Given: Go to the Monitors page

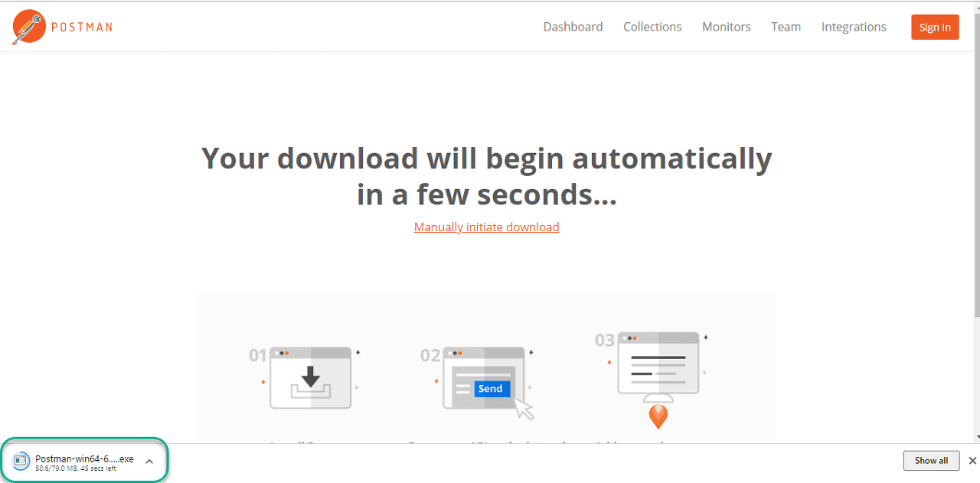Looking at the screenshot, I should (x=727, y=27).
